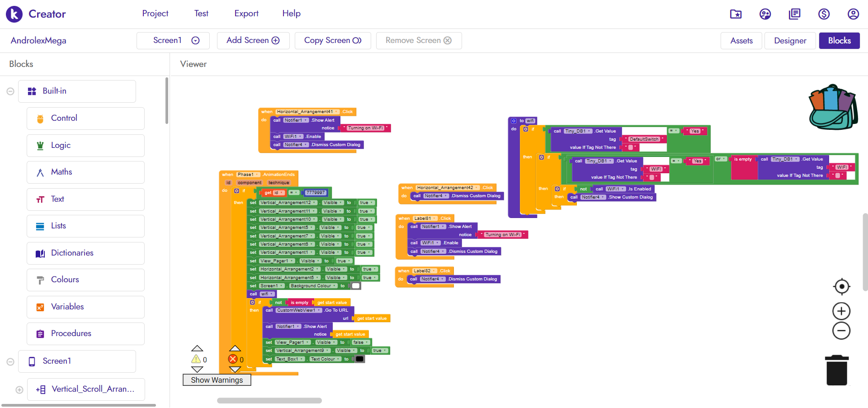This screenshot has height=408, width=868.
Task: Click the backpack icon in viewer
Action: tap(833, 107)
